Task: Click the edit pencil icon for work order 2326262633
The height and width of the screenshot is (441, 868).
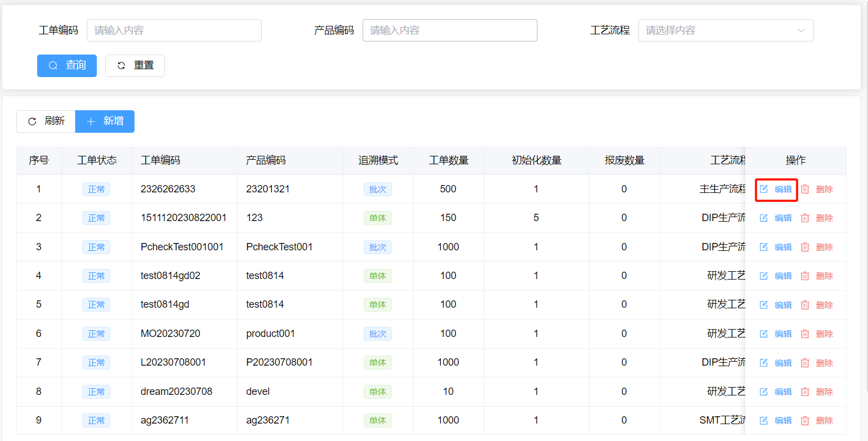Action: point(764,189)
